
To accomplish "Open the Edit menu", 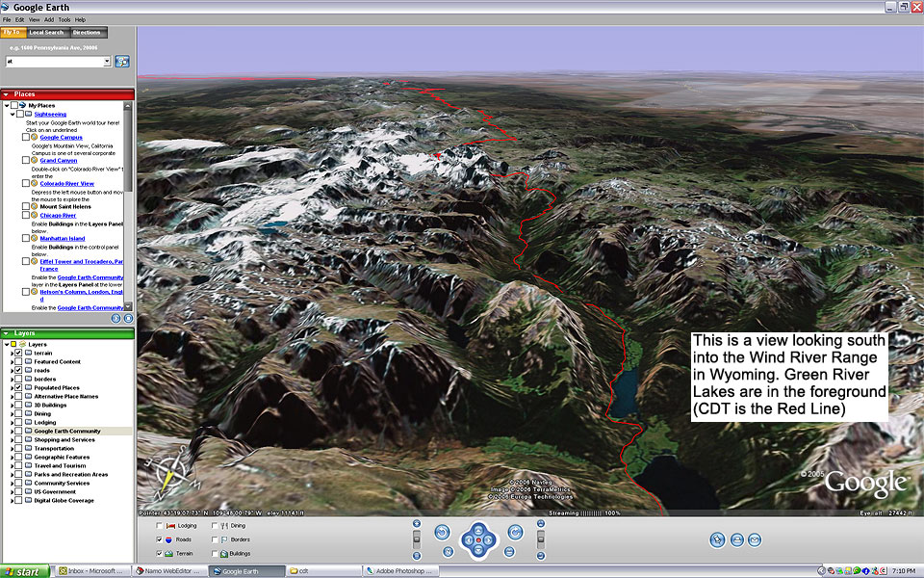I will pos(20,19).
